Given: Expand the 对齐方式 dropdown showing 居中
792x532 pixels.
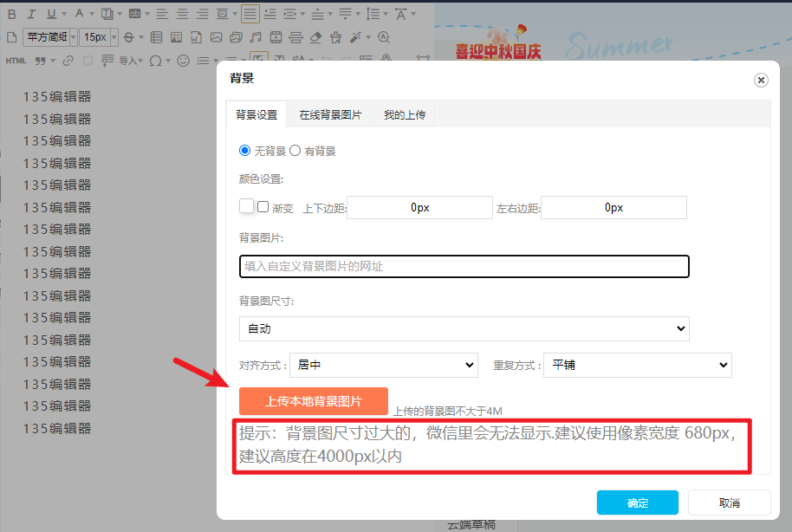Looking at the screenshot, I should tap(384, 366).
